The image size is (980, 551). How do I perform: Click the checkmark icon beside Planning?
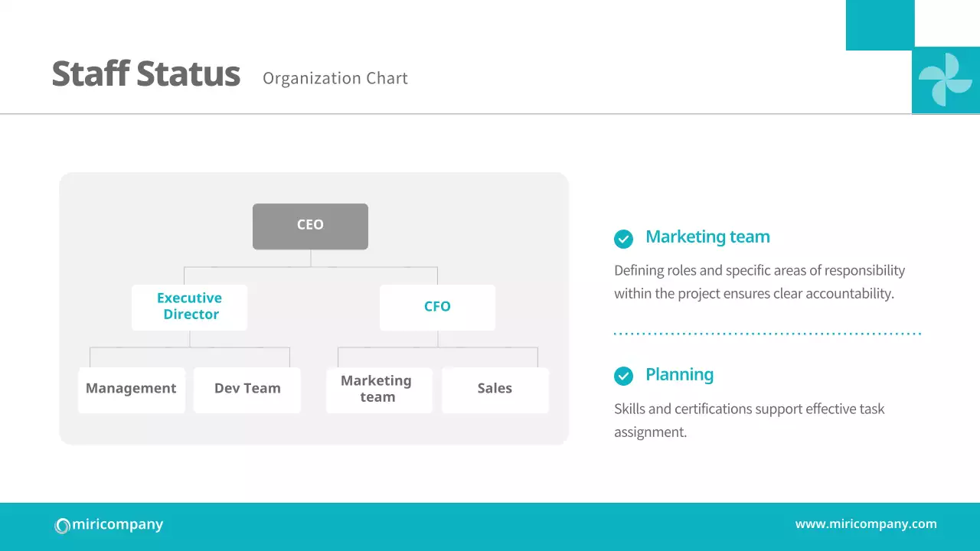click(623, 376)
